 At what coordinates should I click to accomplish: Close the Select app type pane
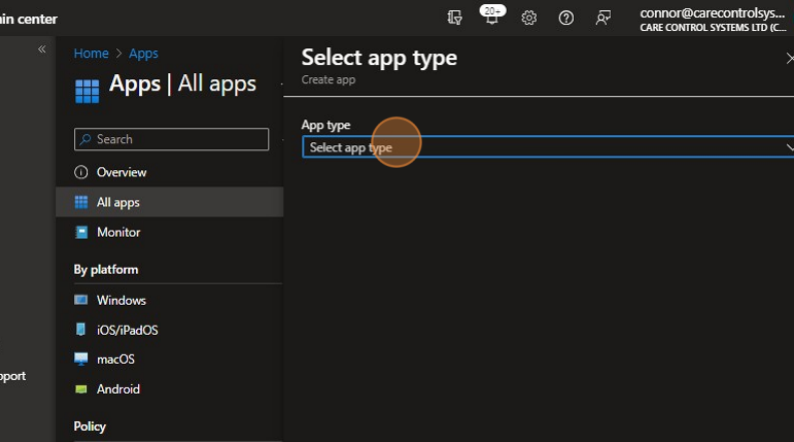789,58
